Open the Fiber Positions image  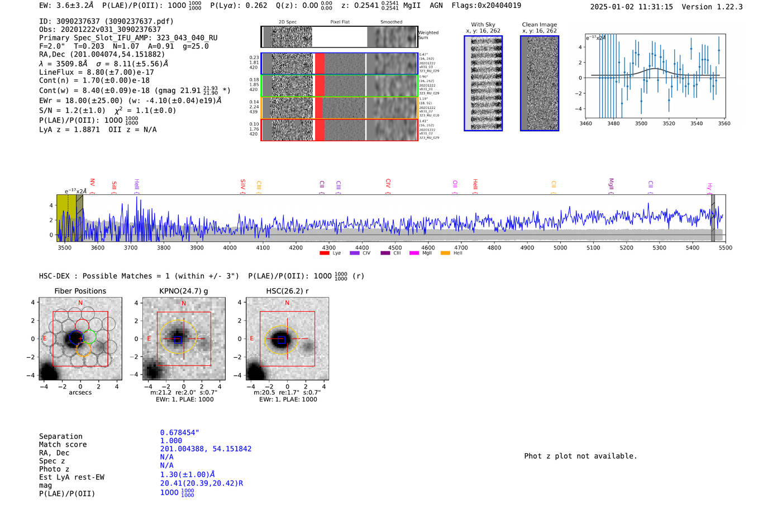coord(80,339)
